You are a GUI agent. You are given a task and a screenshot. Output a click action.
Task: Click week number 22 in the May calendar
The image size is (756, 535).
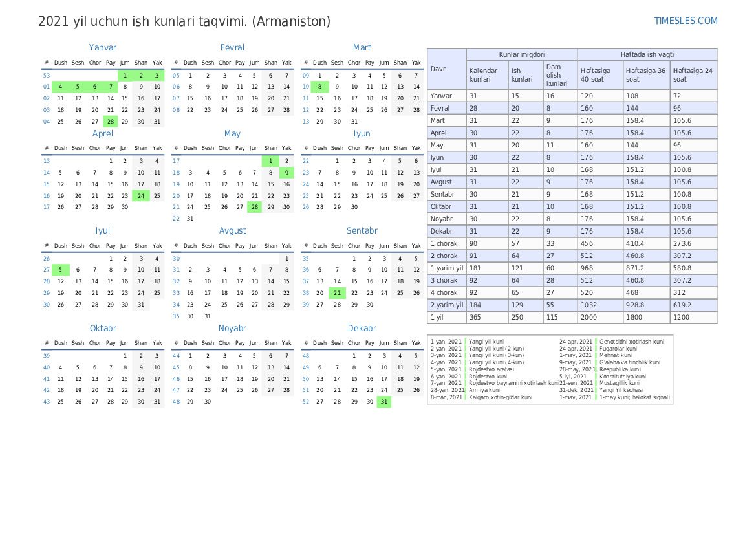tap(176, 219)
